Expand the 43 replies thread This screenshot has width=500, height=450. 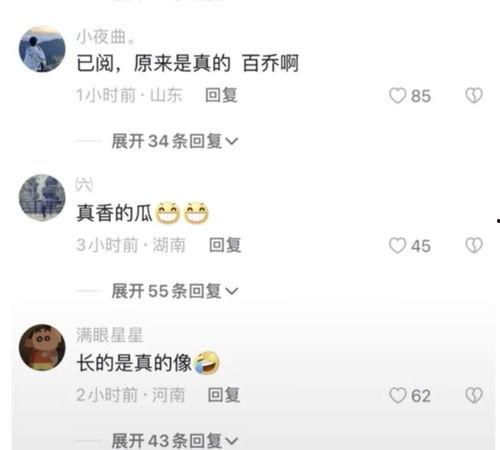pos(175,441)
